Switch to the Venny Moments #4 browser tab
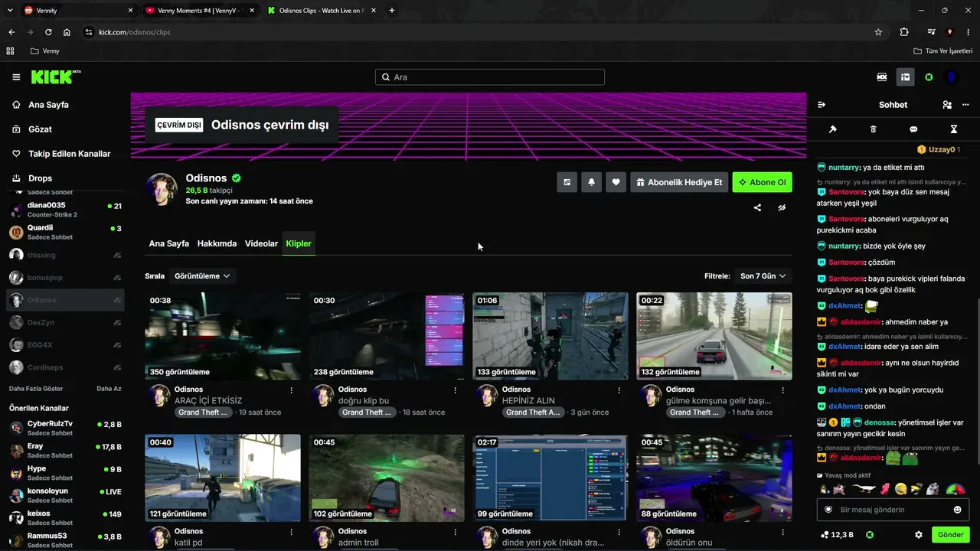 pos(199,11)
